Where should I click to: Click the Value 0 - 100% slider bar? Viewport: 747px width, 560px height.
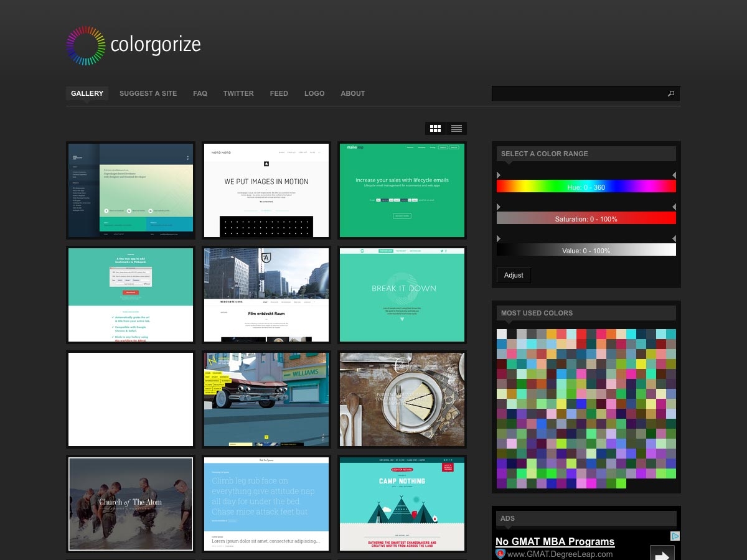click(586, 250)
